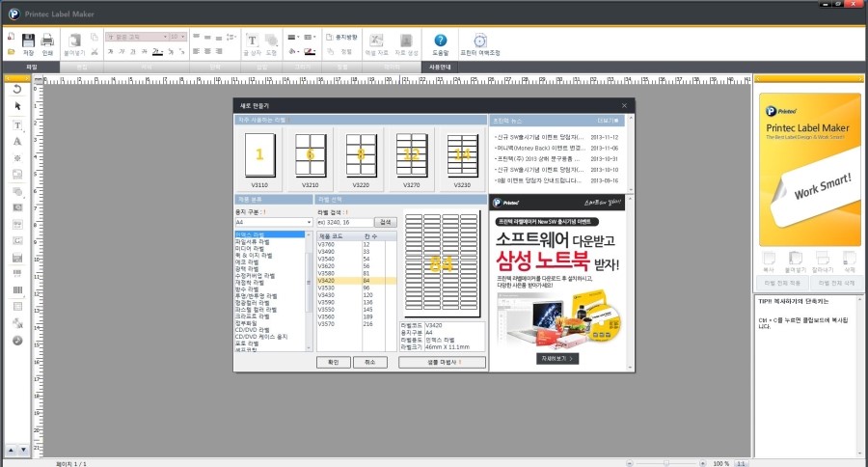
Task: Select the T text tool in left toolbox
Action: click(17, 125)
